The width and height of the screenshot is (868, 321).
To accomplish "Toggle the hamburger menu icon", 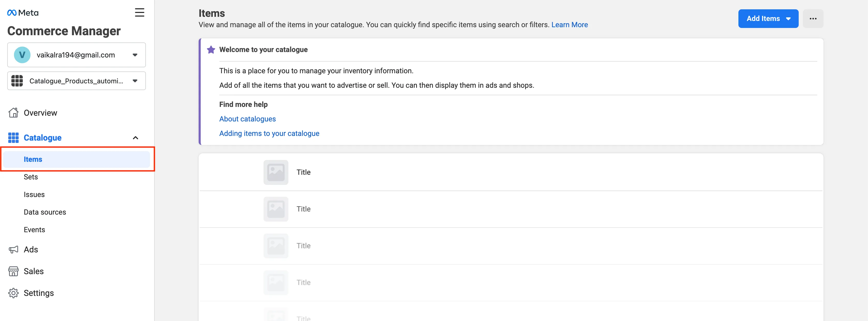I will [x=139, y=12].
